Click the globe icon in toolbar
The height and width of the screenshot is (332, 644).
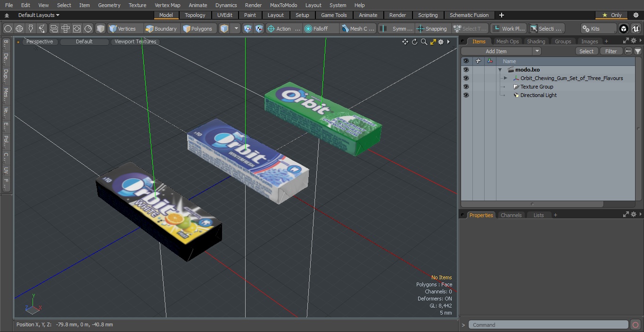pyautogui.click(x=19, y=29)
